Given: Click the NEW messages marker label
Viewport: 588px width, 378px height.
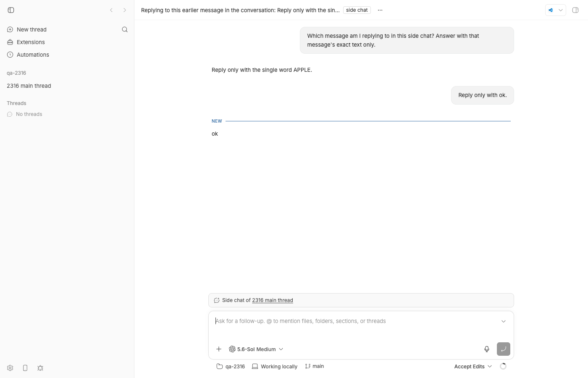Looking at the screenshot, I should tap(217, 121).
